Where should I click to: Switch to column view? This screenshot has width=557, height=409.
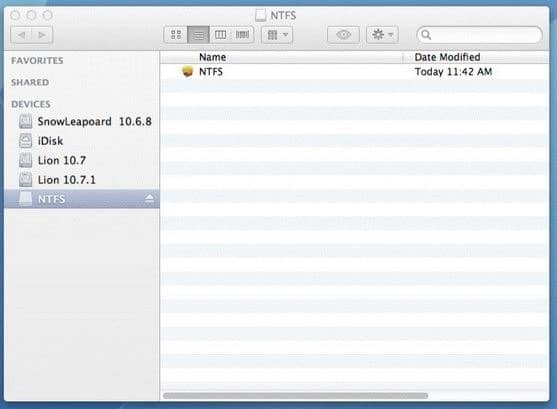(x=220, y=34)
